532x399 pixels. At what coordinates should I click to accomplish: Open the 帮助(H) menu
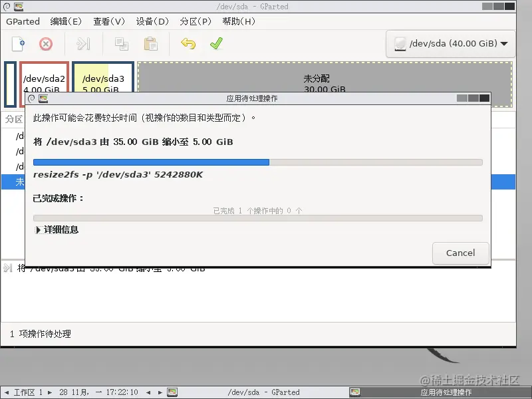(x=239, y=21)
